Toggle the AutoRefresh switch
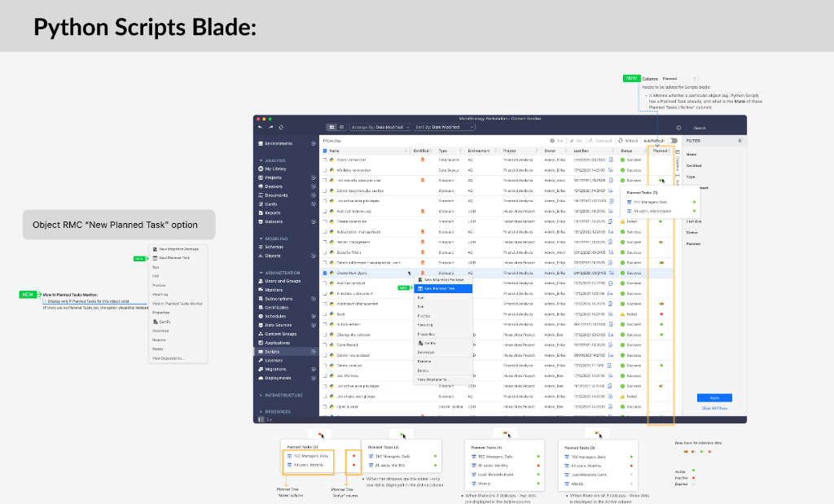Screen dimensions: 834x504 pyautogui.click(x=670, y=141)
